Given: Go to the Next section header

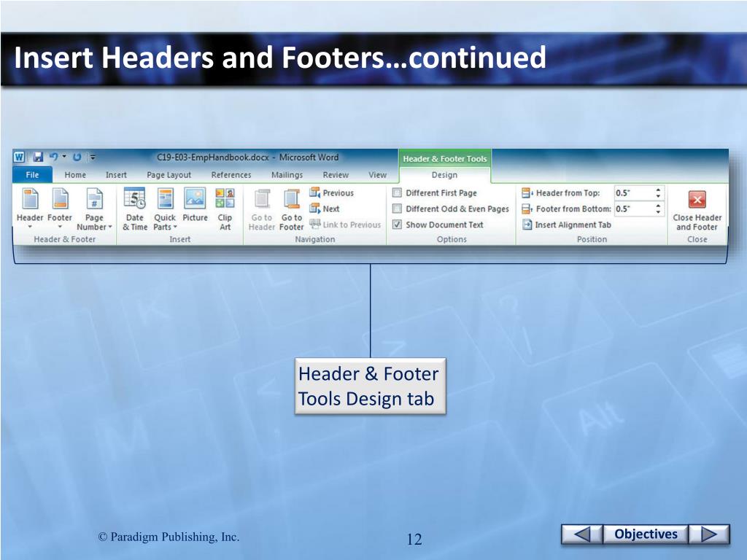Looking at the screenshot, I should point(325,209).
